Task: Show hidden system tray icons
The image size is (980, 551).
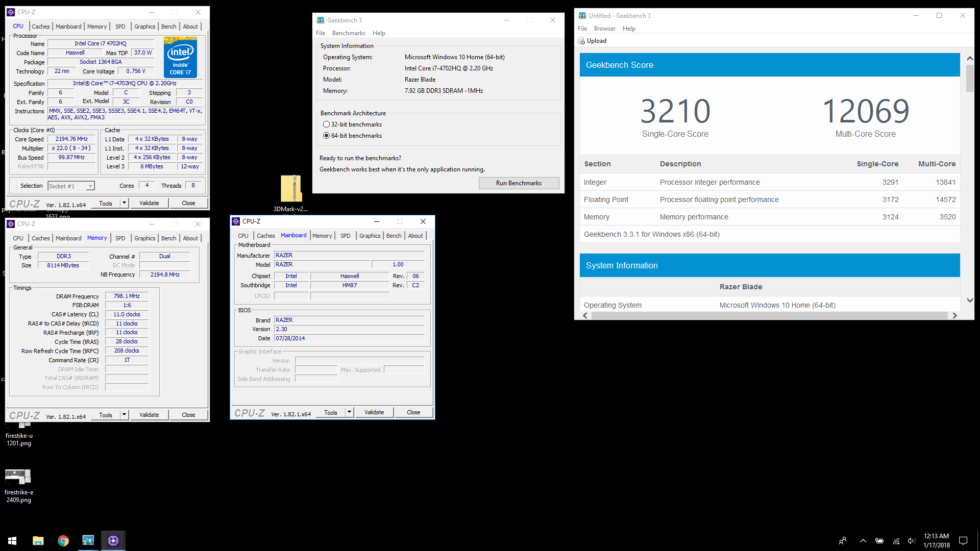Action: [x=863, y=541]
